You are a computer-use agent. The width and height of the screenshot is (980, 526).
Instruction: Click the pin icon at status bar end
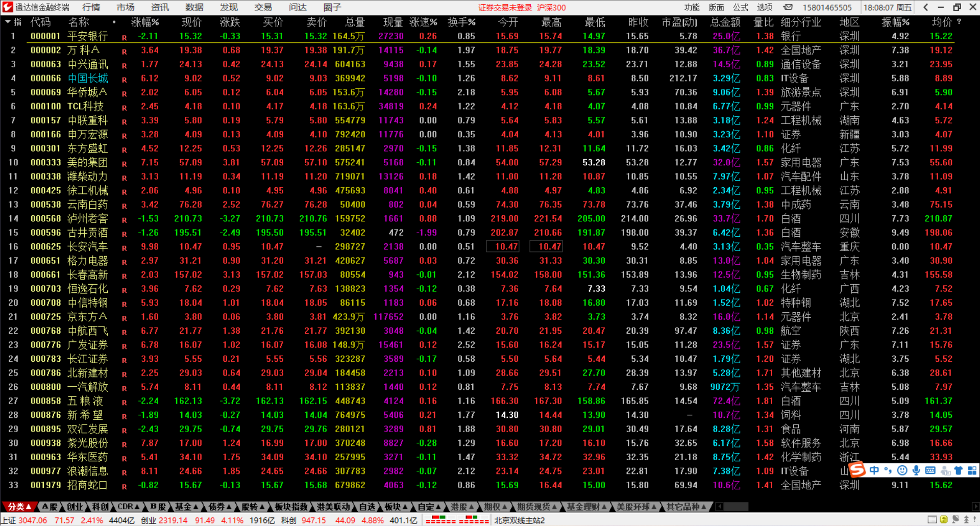974,520
